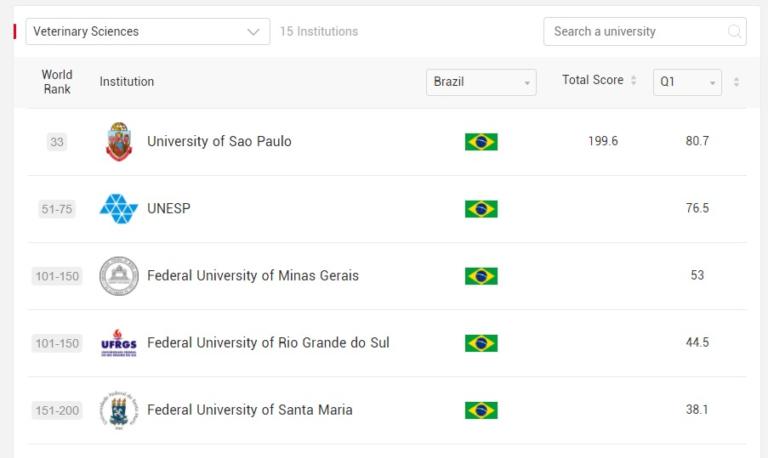Open the Q1 indicator dropdown
Image resolution: width=768 pixels, height=458 pixels.
tap(687, 82)
